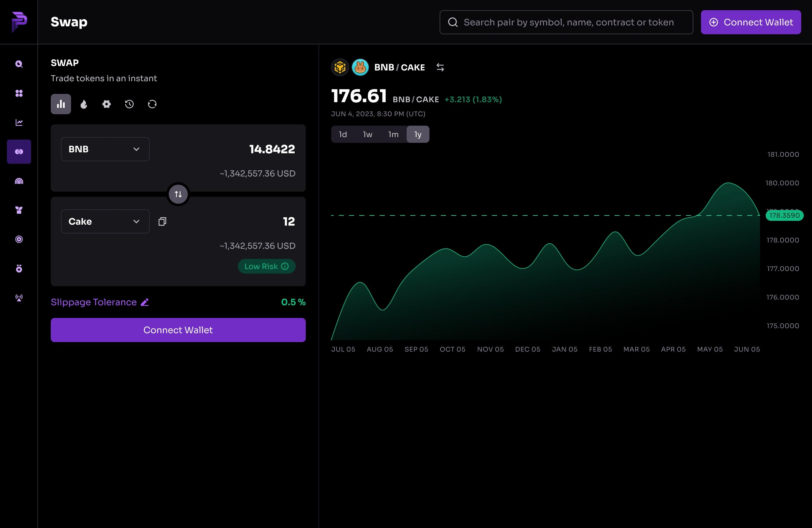Image resolution: width=812 pixels, height=528 pixels.
Task: Select the highlighted Swap sidebar icon
Action: (19, 152)
